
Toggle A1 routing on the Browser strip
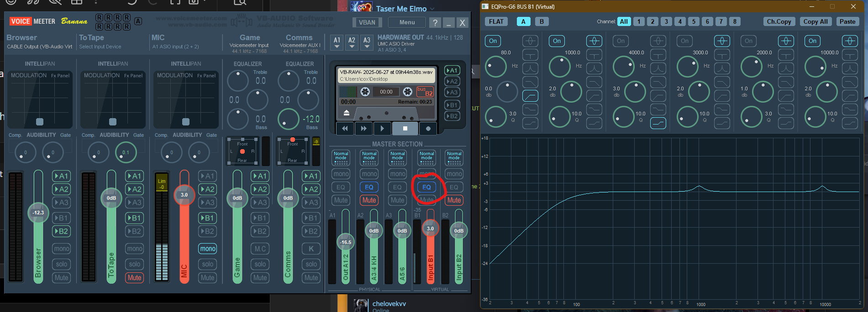(x=62, y=176)
